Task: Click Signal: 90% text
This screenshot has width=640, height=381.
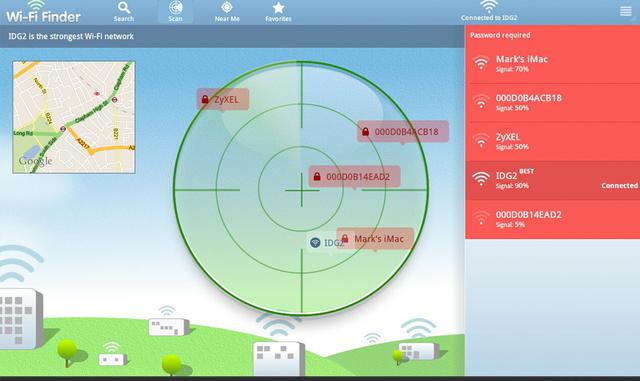Action: pos(512,186)
